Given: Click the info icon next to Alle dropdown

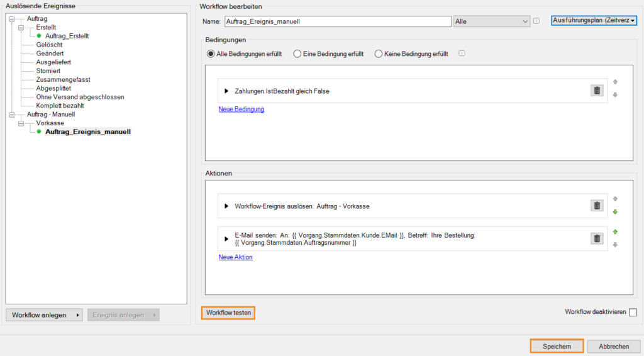Looking at the screenshot, I should pyautogui.click(x=536, y=21).
